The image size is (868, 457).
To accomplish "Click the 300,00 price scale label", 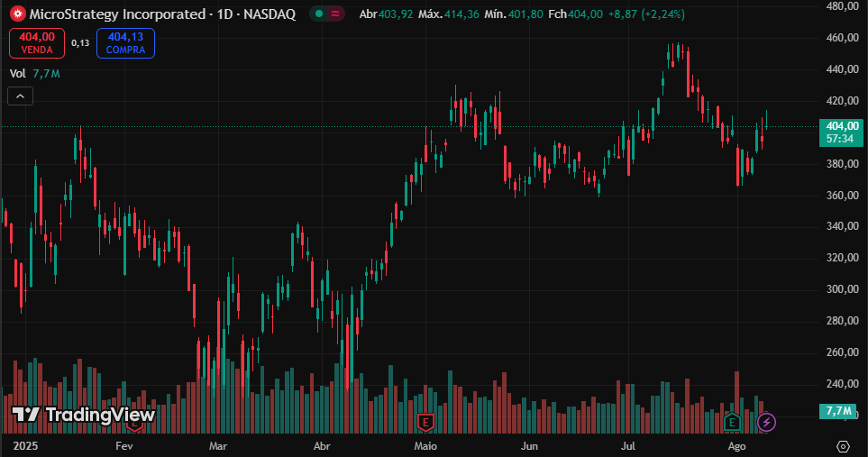I will tap(843, 288).
